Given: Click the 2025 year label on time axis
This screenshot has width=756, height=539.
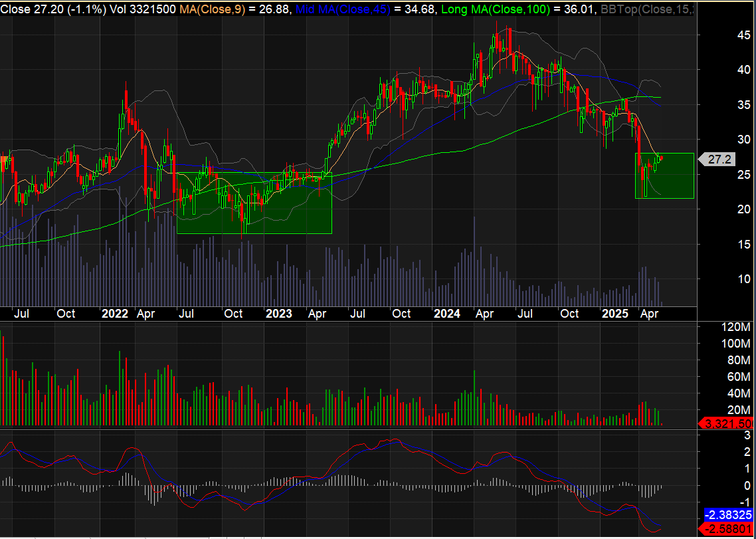Looking at the screenshot, I should pyautogui.click(x=614, y=314).
